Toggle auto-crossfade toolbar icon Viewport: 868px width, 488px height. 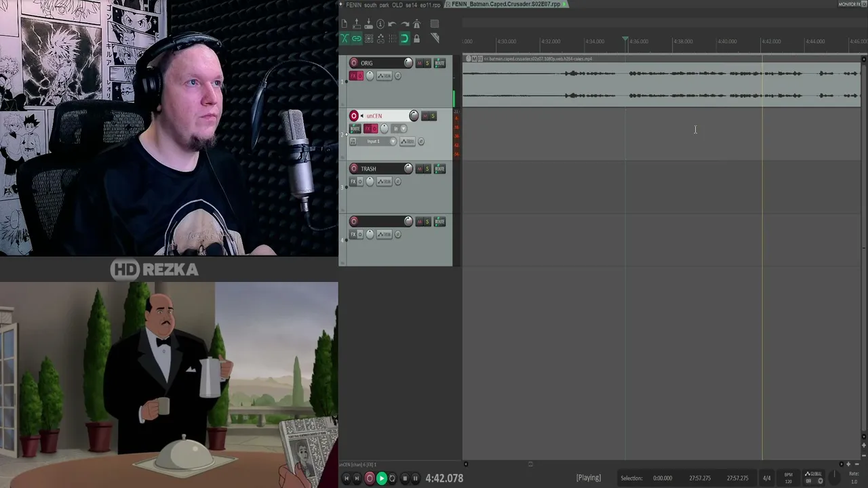344,39
